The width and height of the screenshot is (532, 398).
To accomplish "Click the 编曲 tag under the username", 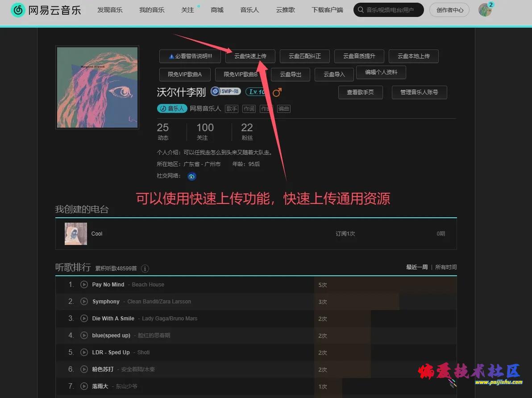I will (x=284, y=108).
